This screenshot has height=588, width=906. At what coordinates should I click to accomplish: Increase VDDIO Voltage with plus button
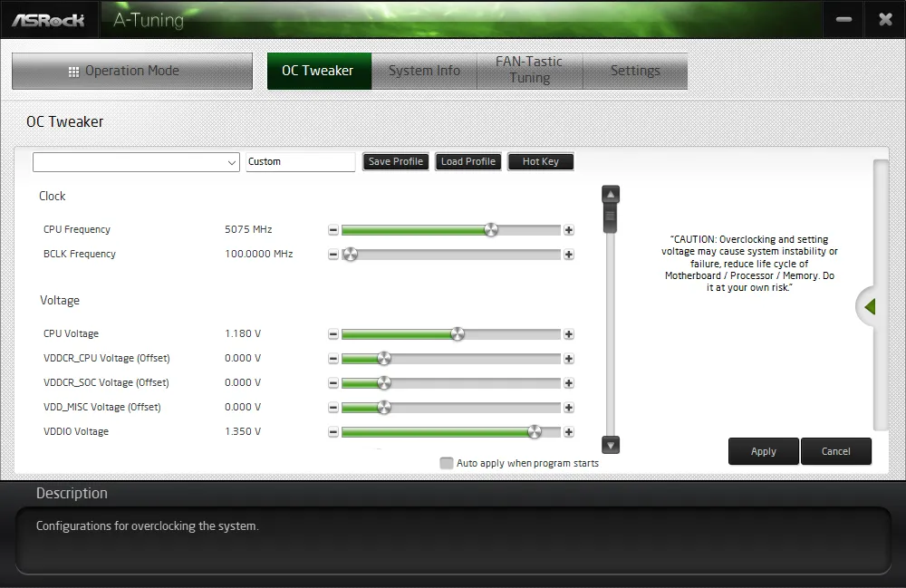[569, 431]
